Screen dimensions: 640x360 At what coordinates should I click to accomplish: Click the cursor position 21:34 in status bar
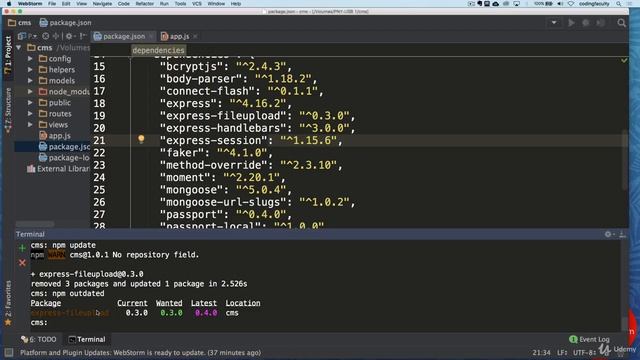coord(541,352)
